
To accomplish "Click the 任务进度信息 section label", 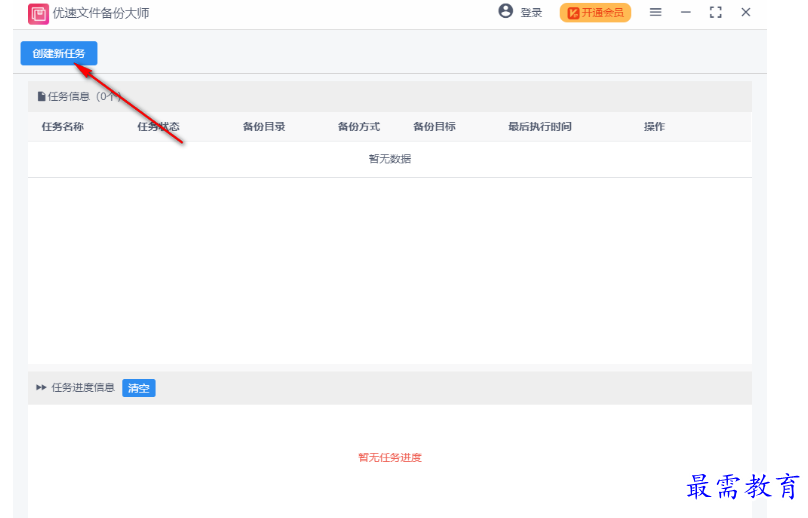I will 83,388.
